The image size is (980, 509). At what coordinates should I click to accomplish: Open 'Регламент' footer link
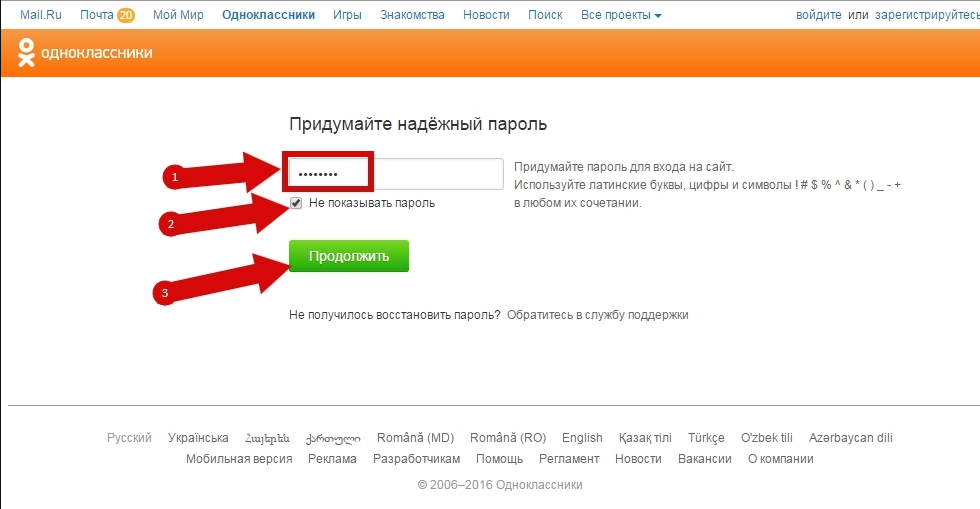(569, 459)
